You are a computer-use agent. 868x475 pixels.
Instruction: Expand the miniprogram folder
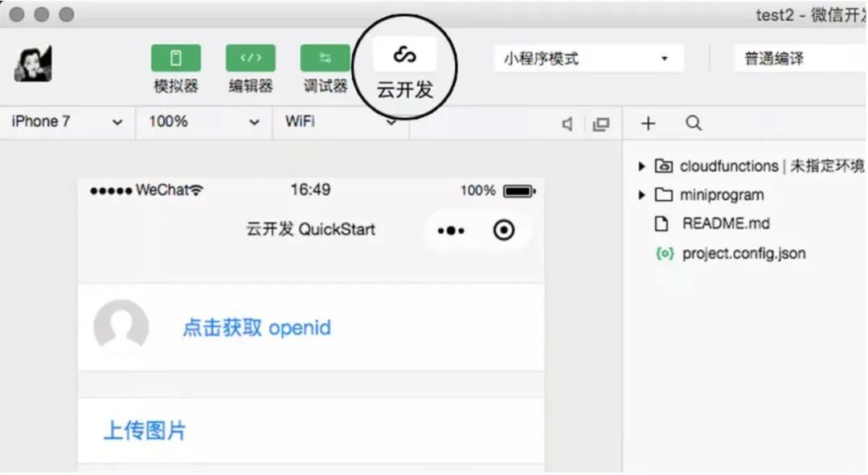click(641, 195)
